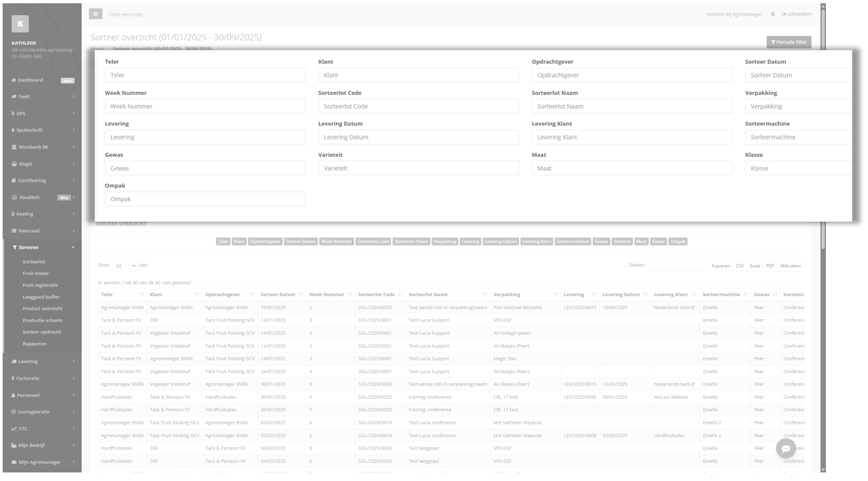The height and width of the screenshot is (481, 868).
Task: Export the table with the PDF button
Action: tap(770, 266)
